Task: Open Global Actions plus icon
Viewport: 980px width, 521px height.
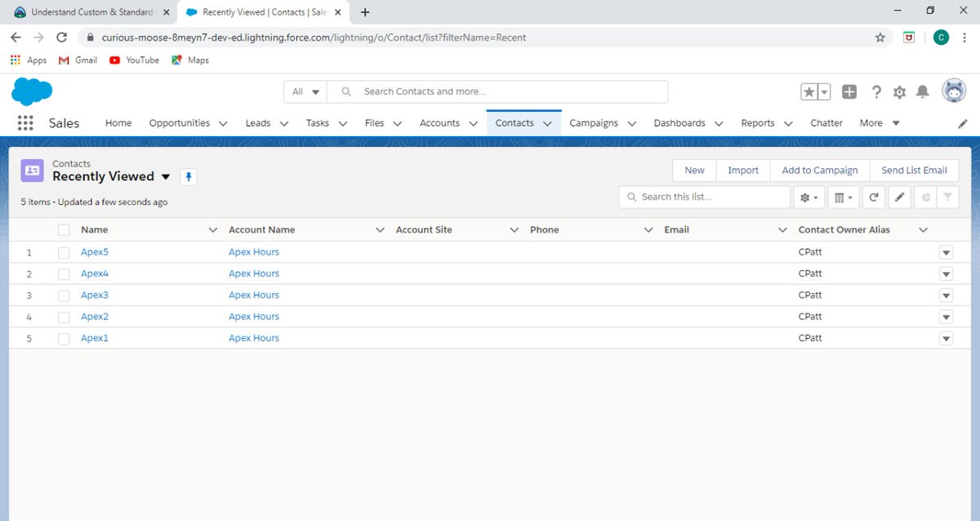Action: pyautogui.click(x=849, y=92)
